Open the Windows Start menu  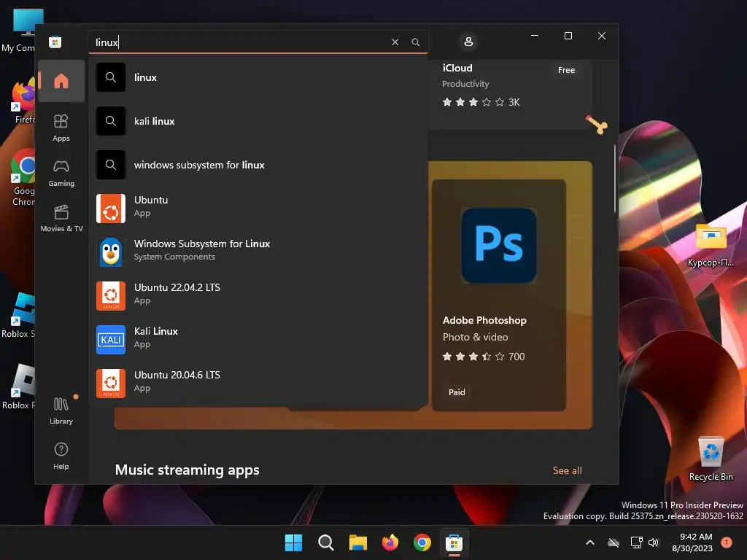click(293, 542)
